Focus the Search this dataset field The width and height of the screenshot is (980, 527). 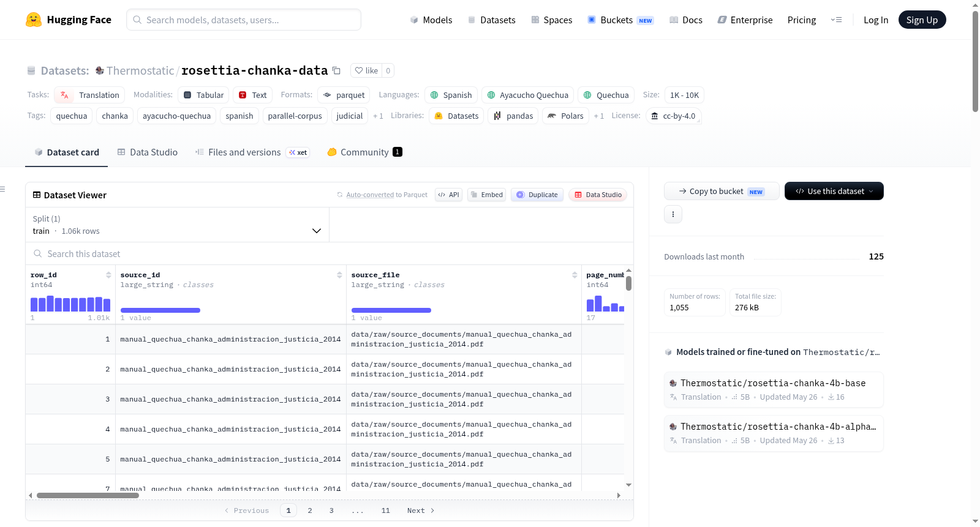tap(330, 253)
